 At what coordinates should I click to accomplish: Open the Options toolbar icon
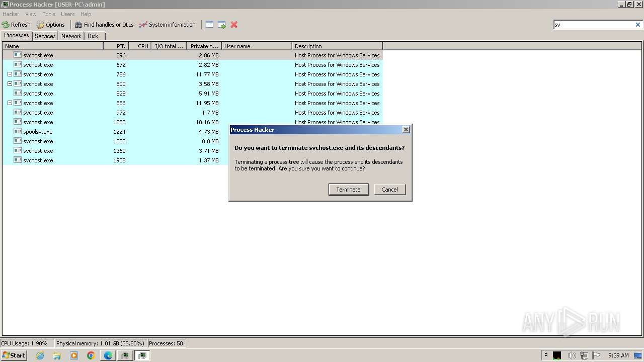point(51,25)
